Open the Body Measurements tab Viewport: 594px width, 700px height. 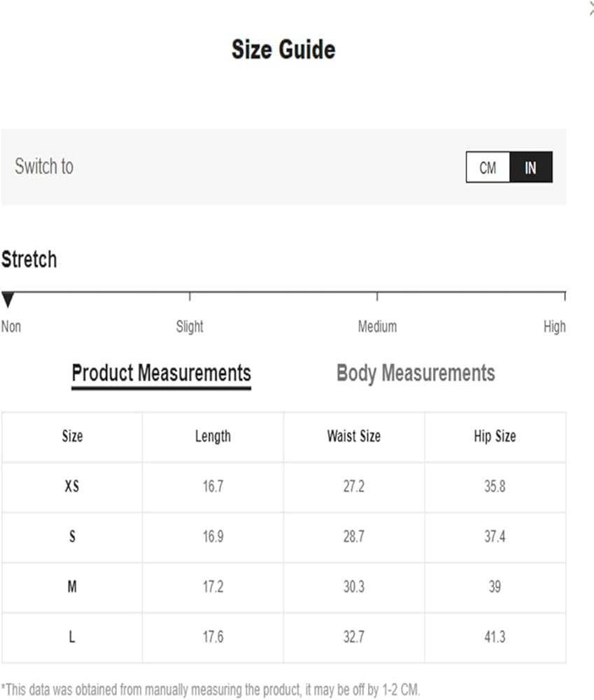[x=416, y=373]
